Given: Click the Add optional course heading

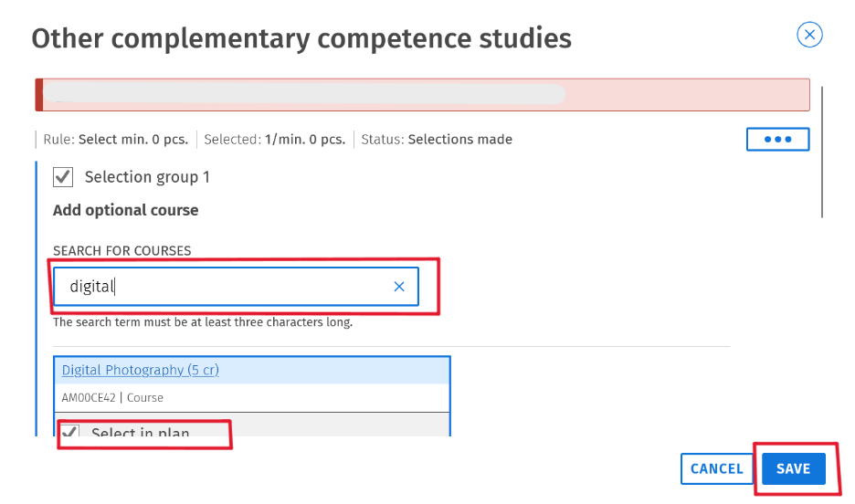Looking at the screenshot, I should (125, 210).
